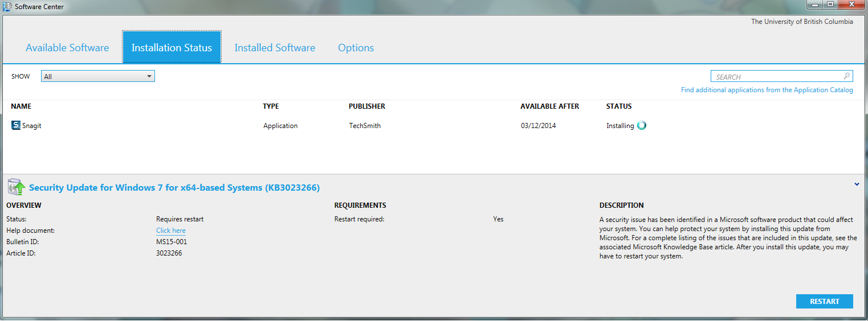
Task: Open the SHOW filter dropdown
Action: pyautogui.click(x=97, y=76)
